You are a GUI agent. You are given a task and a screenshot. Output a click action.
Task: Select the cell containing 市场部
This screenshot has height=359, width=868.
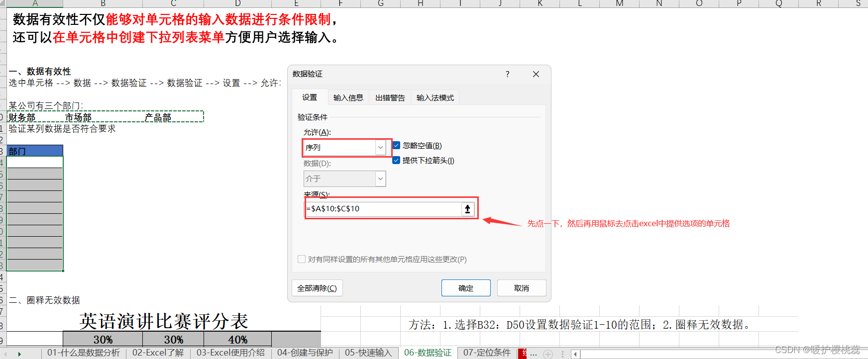[103, 117]
